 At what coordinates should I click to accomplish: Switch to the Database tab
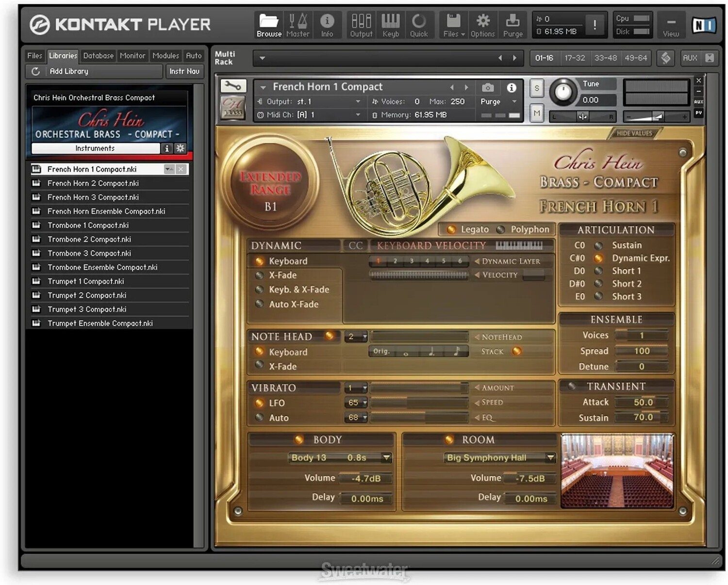click(98, 56)
